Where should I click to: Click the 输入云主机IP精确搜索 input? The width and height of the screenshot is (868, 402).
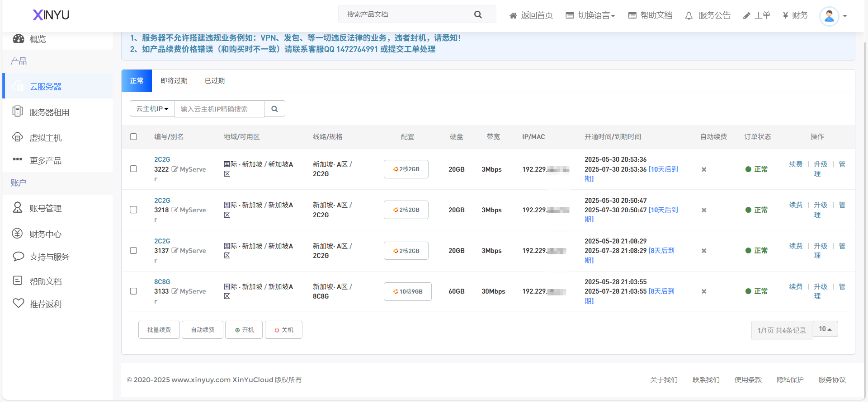tap(219, 109)
